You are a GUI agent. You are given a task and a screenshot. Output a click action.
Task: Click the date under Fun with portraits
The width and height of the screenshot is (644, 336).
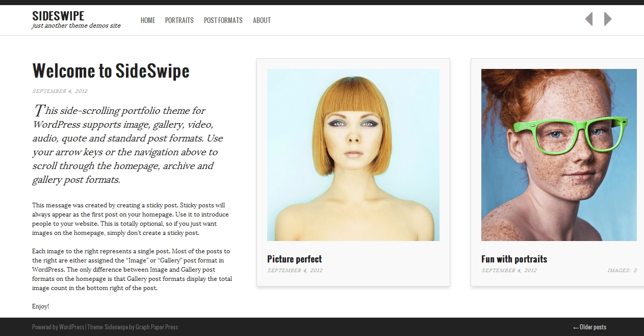[x=509, y=271]
